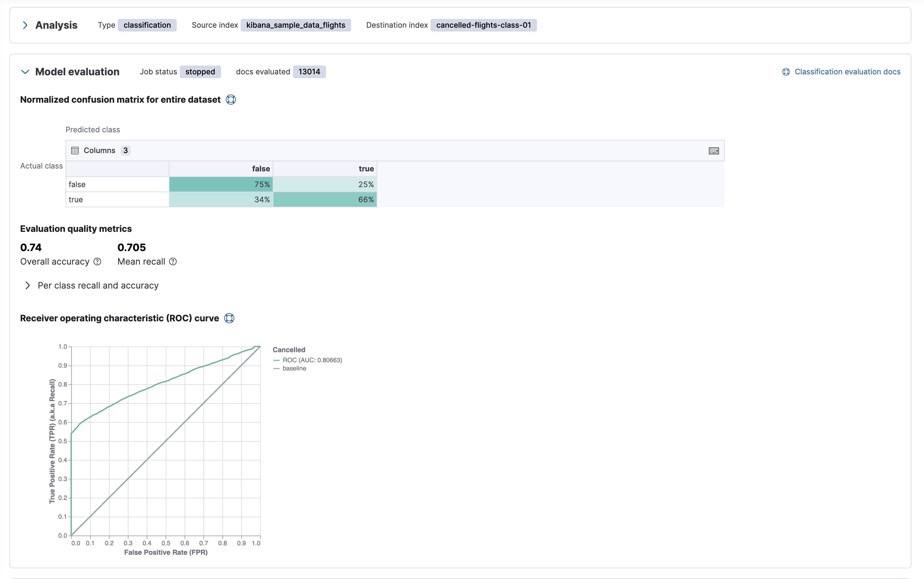Click the 'false' predicted class column header
Screen dimensions: 924x579
pyautogui.click(x=221, y=169)
